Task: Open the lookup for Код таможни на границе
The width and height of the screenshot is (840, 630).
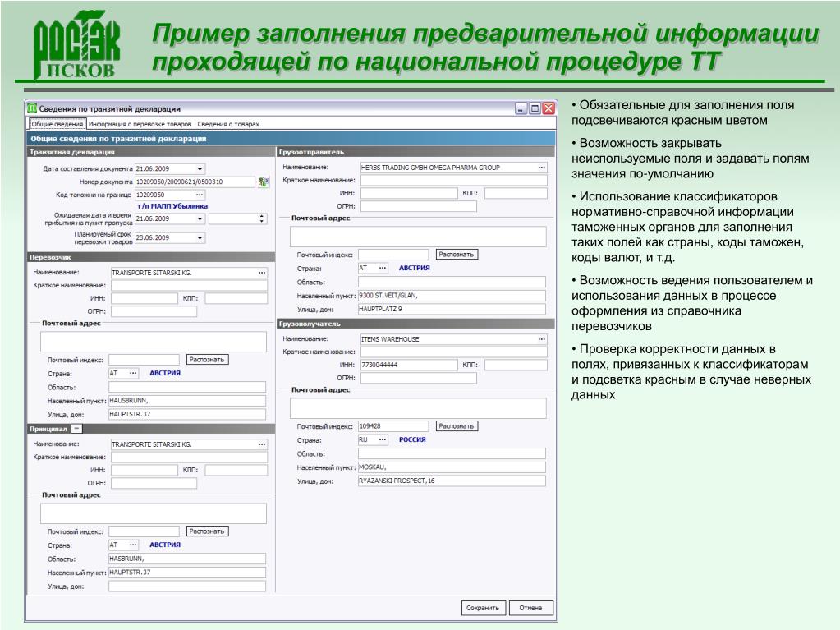Action: (200, 195)
